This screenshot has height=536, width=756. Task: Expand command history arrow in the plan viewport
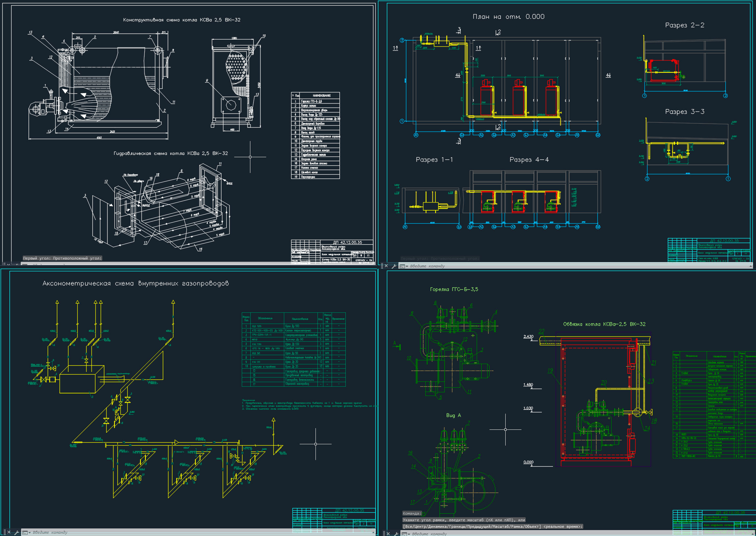pyautogui.click(x=750, y=266)
